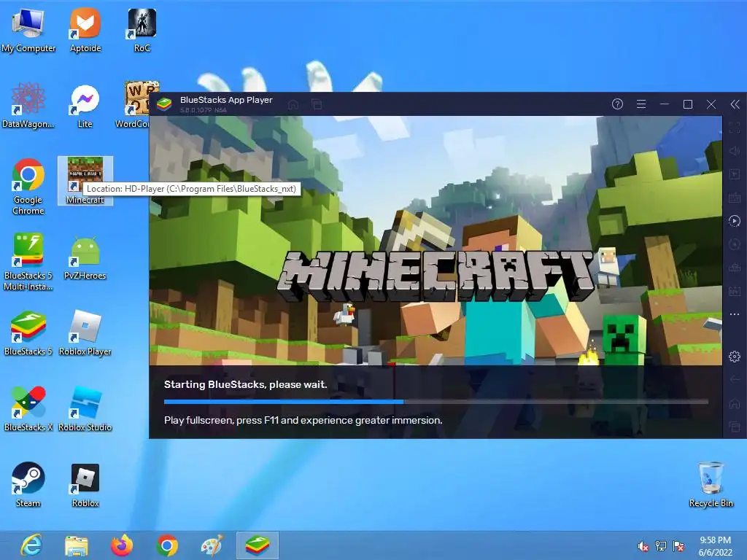Click BlueStacks fullscreen icon in sidebar
Screen dimensions: 747x560
pos(734,128)
